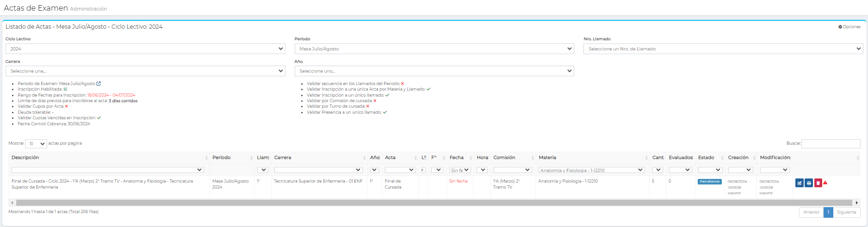Viewport: 868px width, 227px height.
Task: Sort table by Materia column
Action: click(592, 158)
